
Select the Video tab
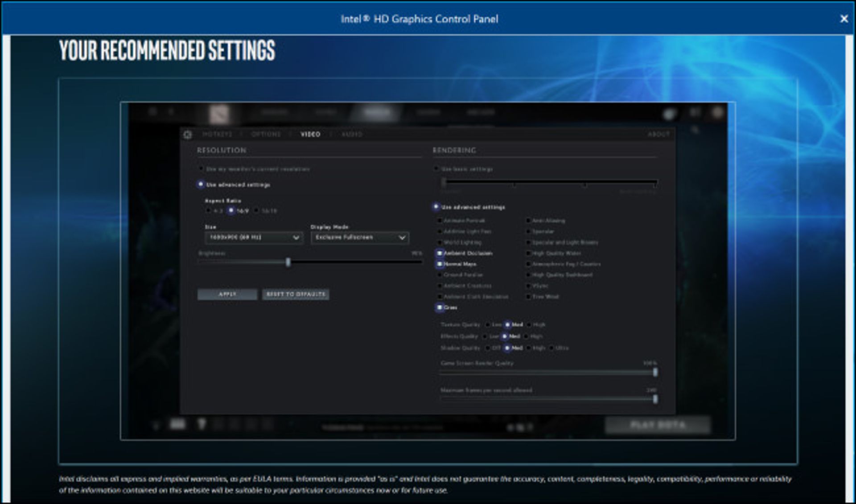(x=310, y=134)
